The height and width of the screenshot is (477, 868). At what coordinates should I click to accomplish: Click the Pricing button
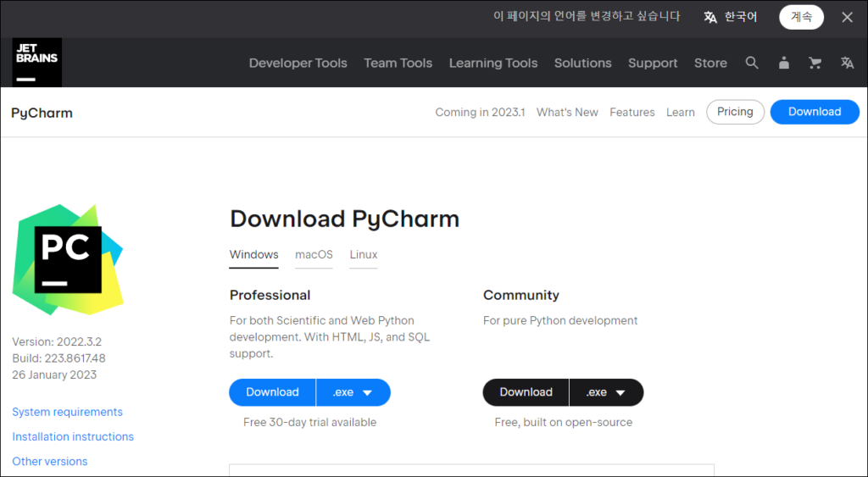[735, 112]
